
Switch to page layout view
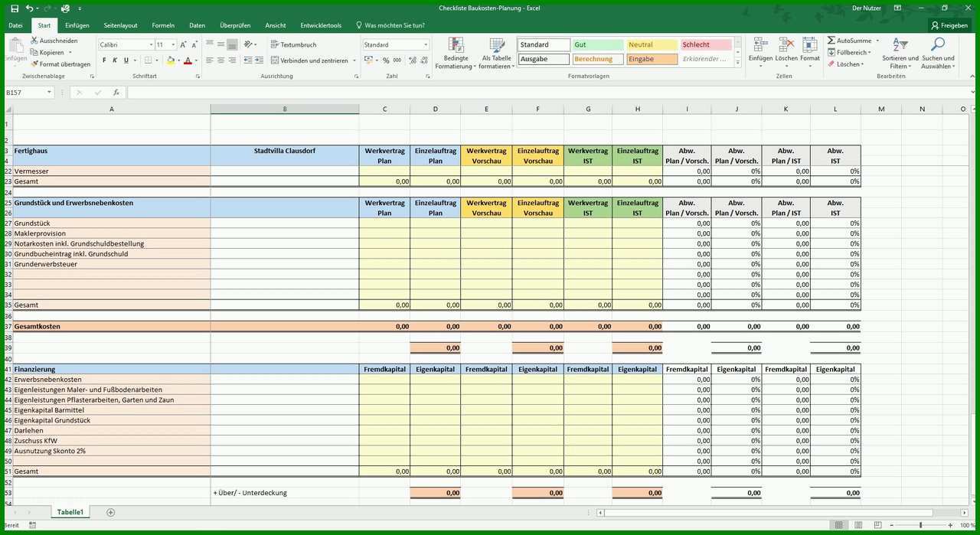(x=857, y=525)
